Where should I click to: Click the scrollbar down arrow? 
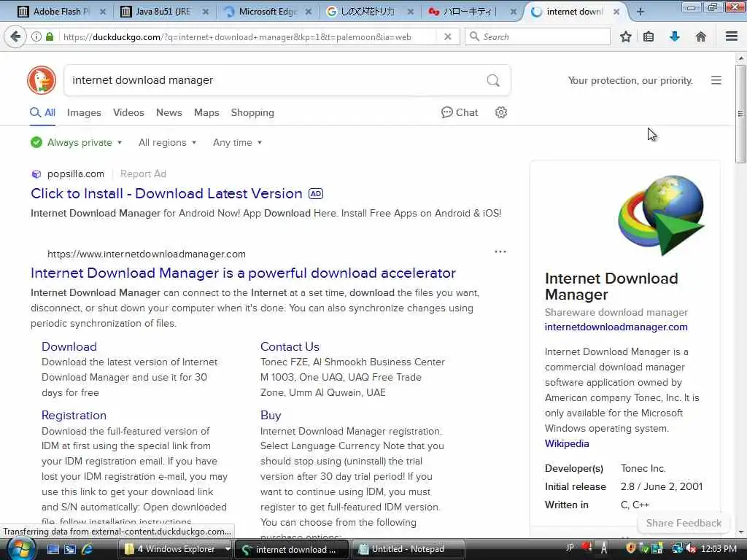click(x=740, y=532)
